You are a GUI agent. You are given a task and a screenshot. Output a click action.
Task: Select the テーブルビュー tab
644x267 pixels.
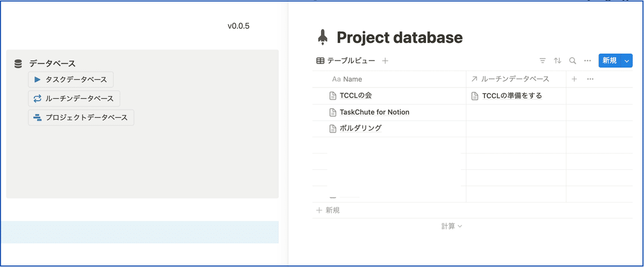coord(346,61)
